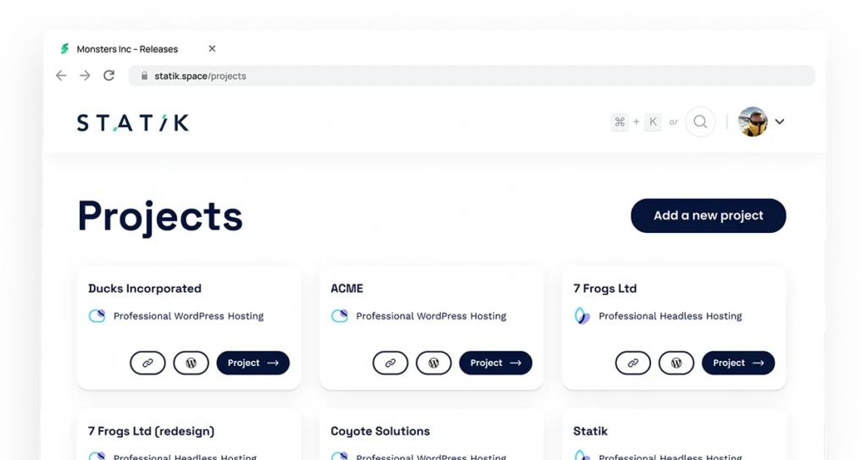Click the user profile avatar
The image size is (868, 460).
(753, 122)
